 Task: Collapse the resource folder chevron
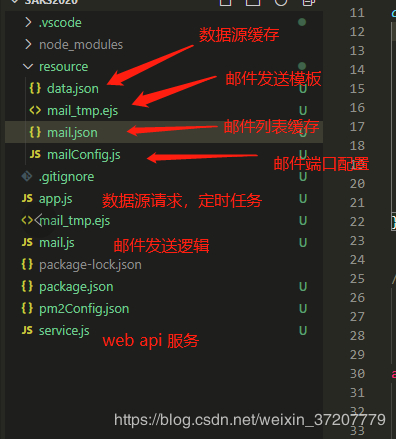pos(28,67)
